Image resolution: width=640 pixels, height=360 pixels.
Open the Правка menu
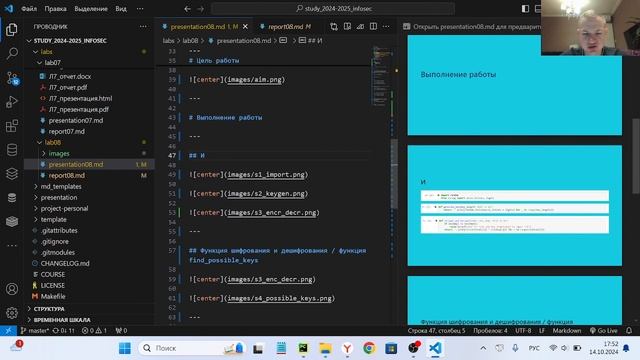point(55,9)
